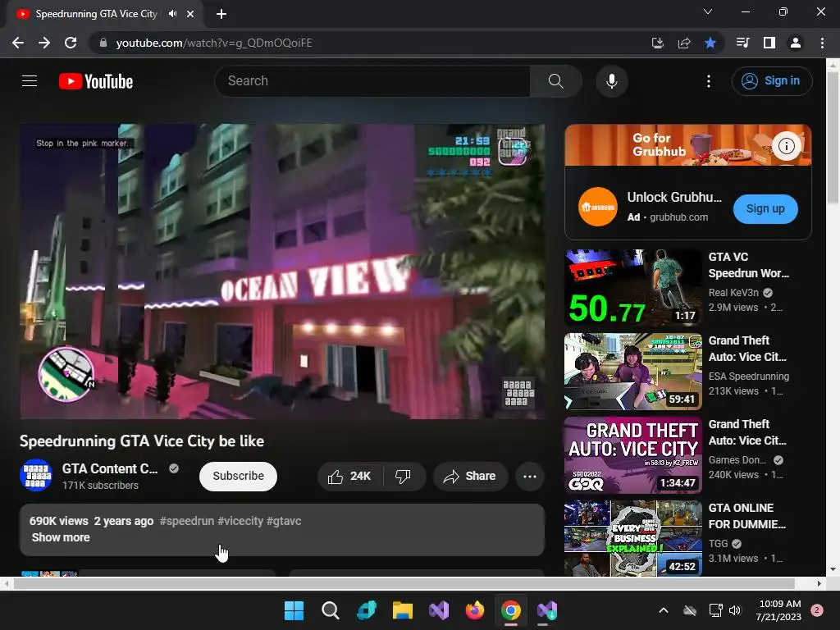Toggle the bookmark star
The image size is (840, 630).
[x=710, y=43]
